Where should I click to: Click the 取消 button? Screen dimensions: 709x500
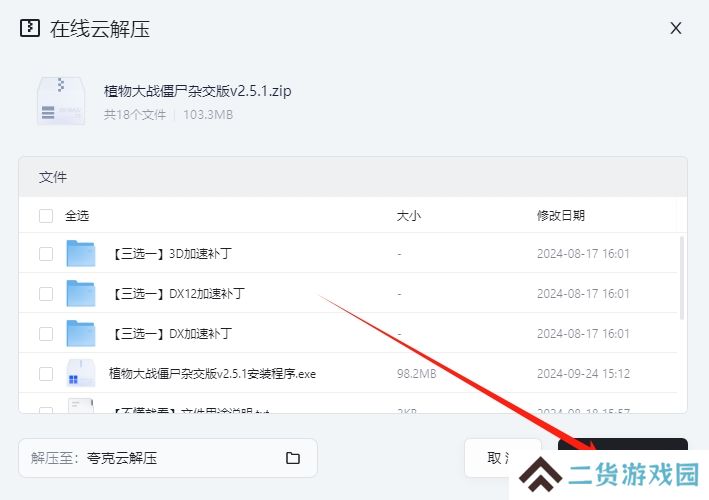click(503, 458)
